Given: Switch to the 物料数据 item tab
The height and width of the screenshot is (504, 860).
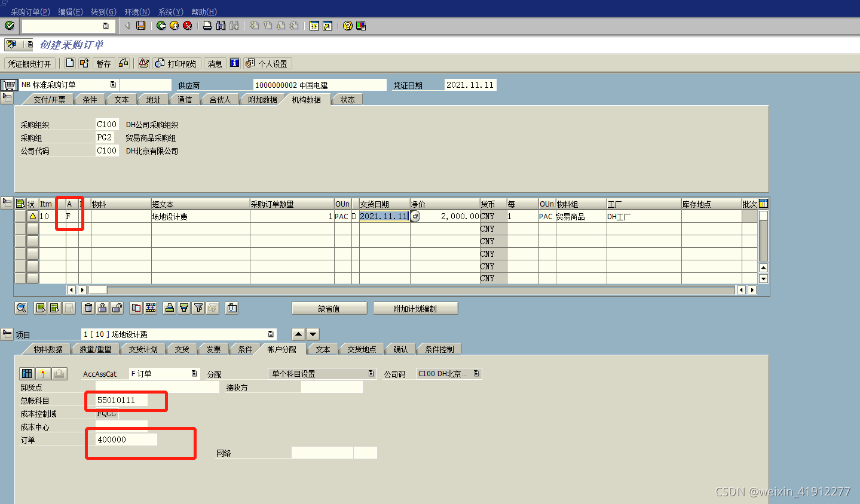Looking at the screenshot, I should [48, 349].
